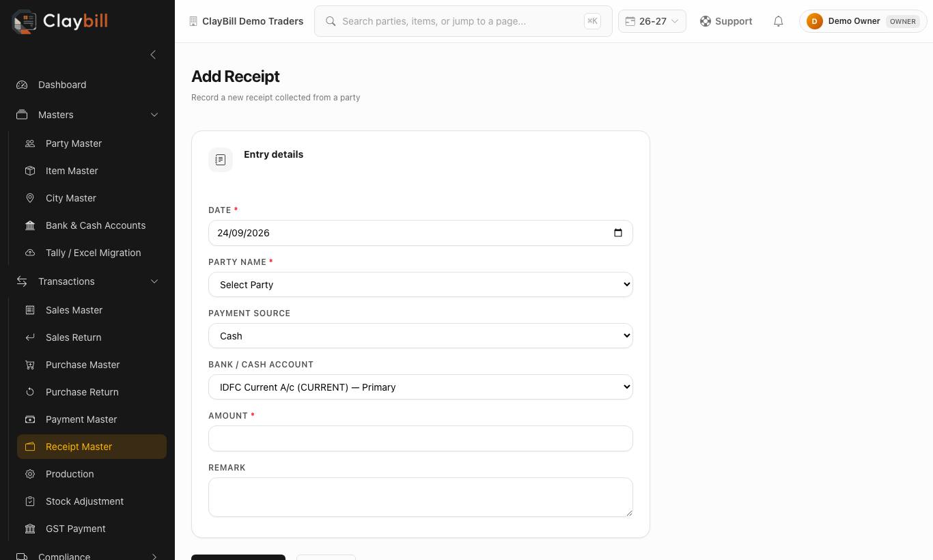Screen dimensions: 933x560
Task: Open the Bank / Cash Account dropdown
Action: point(421,387)
